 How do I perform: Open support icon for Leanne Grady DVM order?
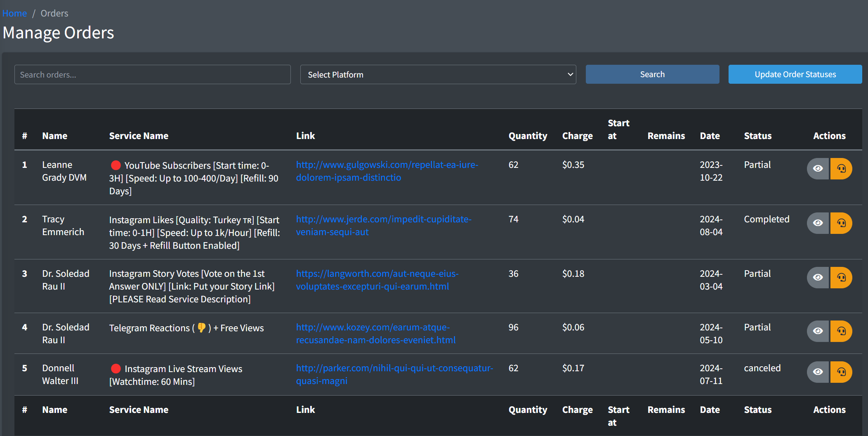pos(841,169)
